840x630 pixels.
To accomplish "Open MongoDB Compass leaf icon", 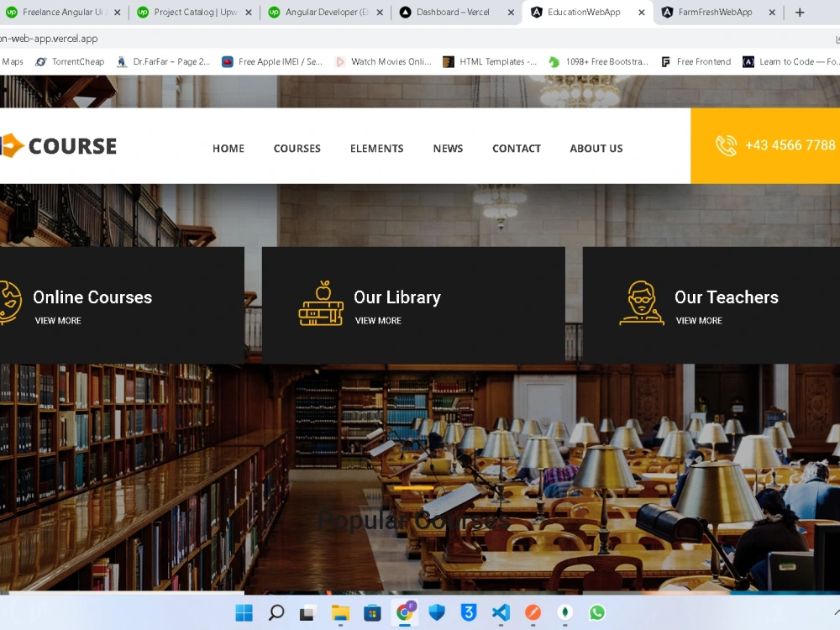I will (565, 612).
